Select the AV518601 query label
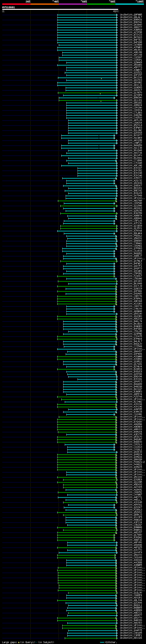146x644 pixels. tap(8, 8)
